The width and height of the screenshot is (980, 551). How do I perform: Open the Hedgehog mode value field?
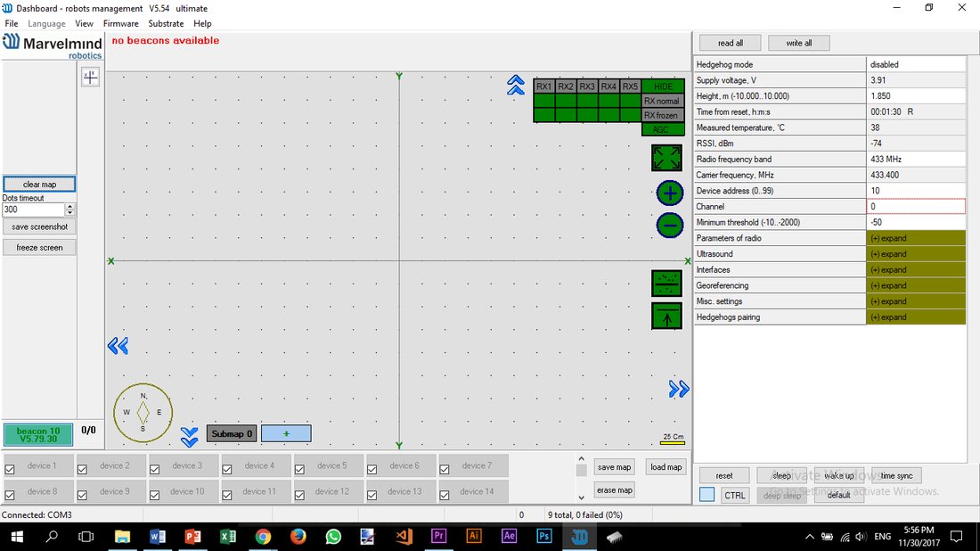coord(916,64)
